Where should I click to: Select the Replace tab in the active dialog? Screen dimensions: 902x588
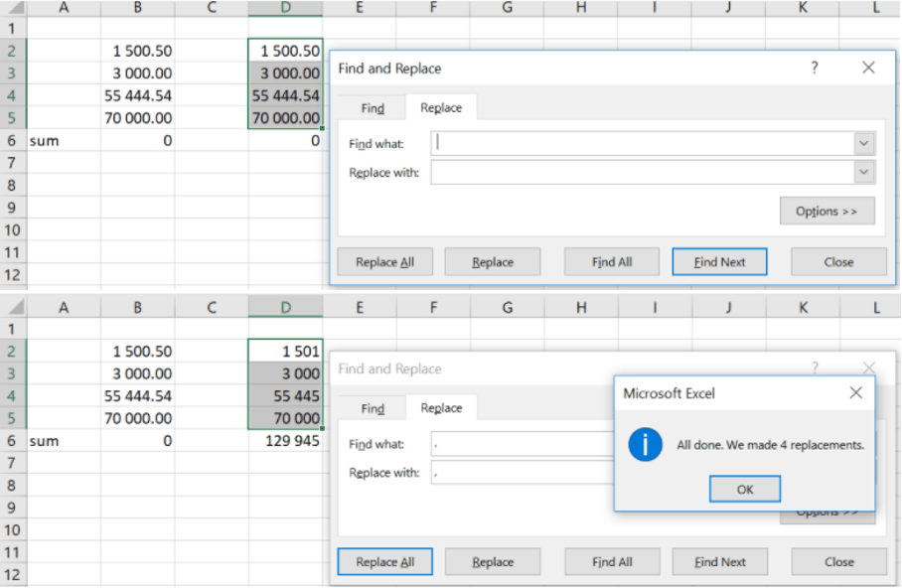441,107
